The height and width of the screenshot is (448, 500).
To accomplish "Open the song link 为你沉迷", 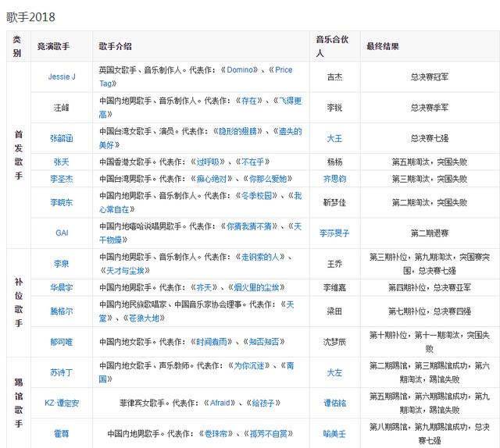I will point(249,365).
